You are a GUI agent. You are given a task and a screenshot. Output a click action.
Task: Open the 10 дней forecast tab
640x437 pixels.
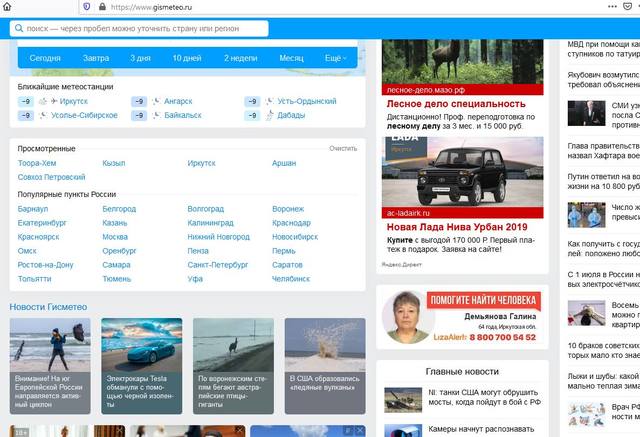(187, 58)
